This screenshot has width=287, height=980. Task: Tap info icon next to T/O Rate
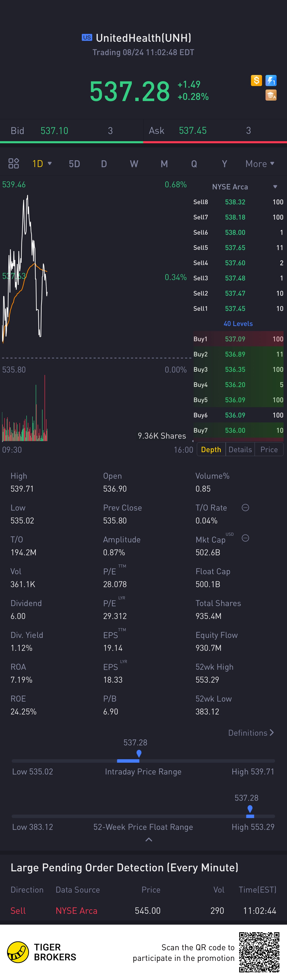coord(245,508)
